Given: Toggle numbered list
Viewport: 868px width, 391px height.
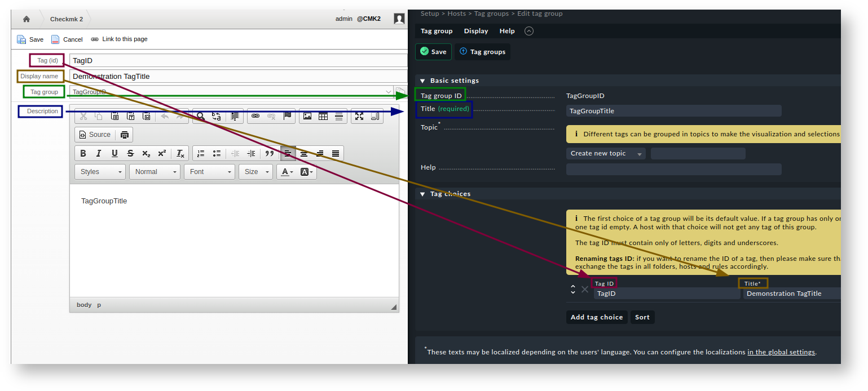Looking at the screenshot, I should (x=201, y=153).
